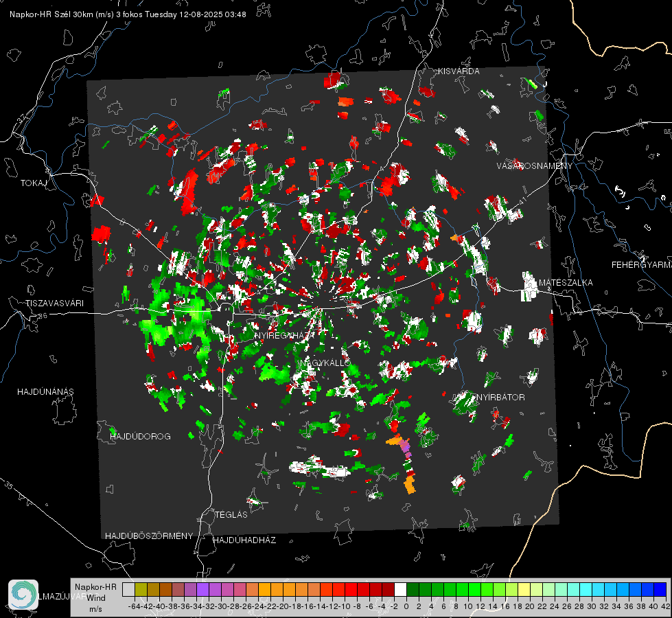The width and height of the screenshot is (672, 618).
Task: Select the TÉGLÁS town label
Action: [x=231, y=515]
